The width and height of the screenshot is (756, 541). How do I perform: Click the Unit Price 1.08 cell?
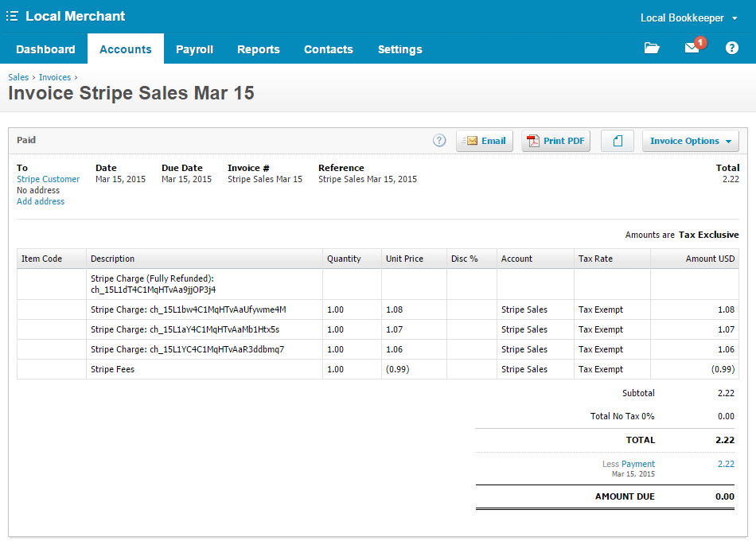click(414, 309)
